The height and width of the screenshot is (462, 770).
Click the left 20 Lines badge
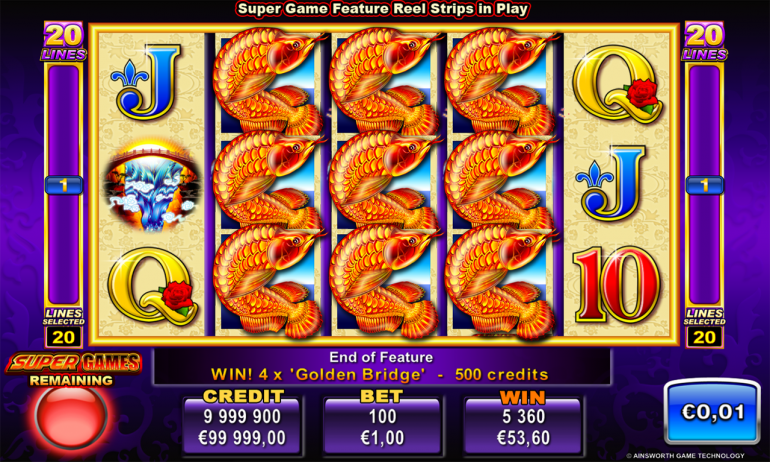pos(64,41)
